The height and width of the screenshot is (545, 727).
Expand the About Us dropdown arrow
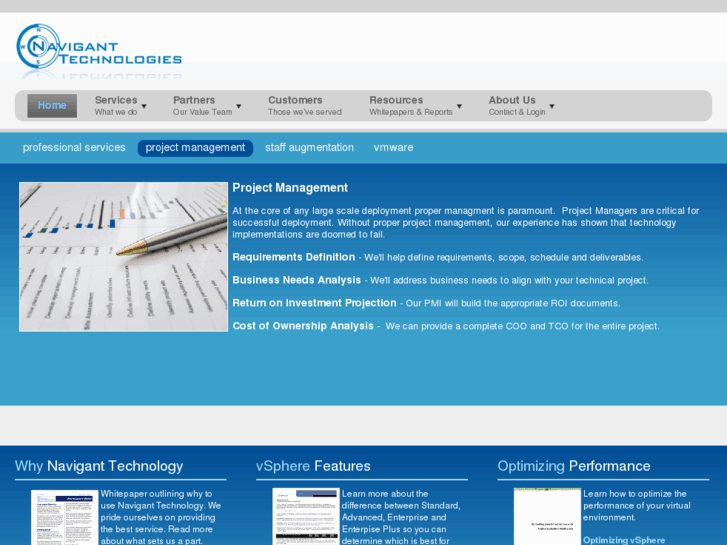click(x=552, y=106)
